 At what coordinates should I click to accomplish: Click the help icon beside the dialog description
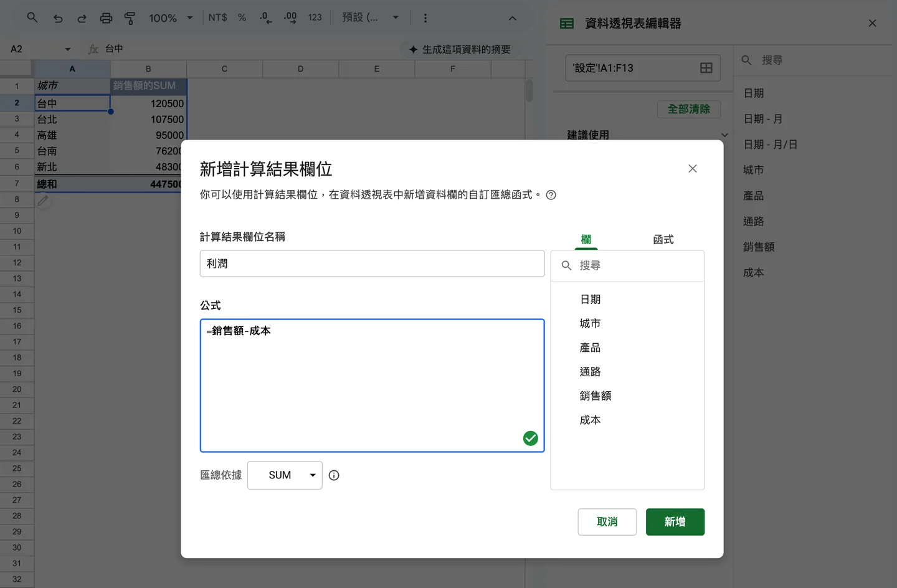(551, 195)
